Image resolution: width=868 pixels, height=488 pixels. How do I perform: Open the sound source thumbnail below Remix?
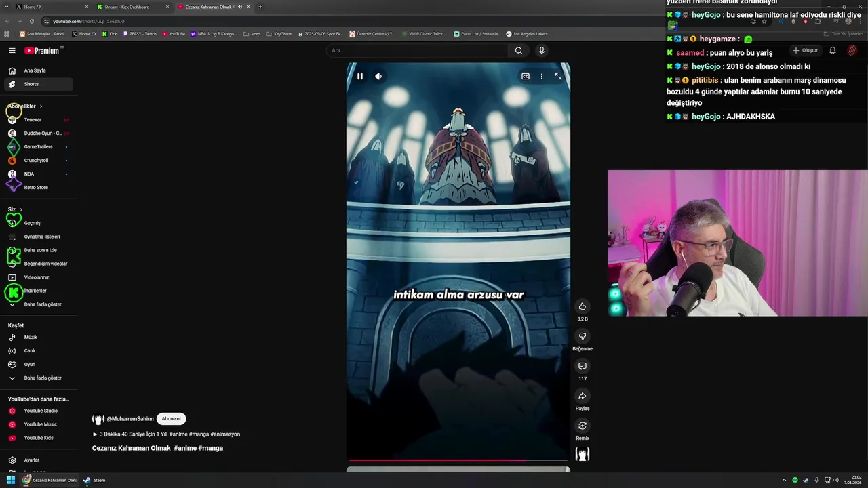(583, 454)
